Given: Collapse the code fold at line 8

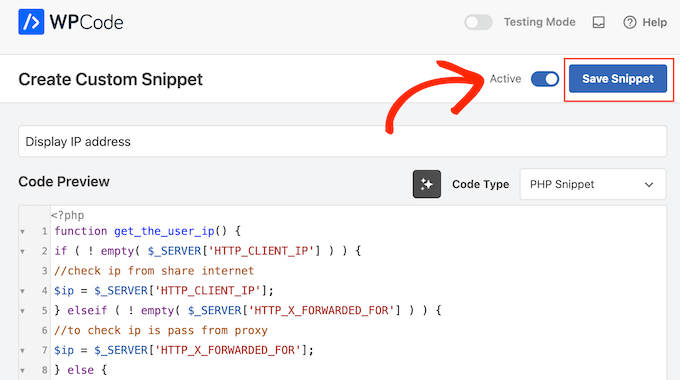Looking at the screenshot, I should pyautogui.click(x=22, y=370).
